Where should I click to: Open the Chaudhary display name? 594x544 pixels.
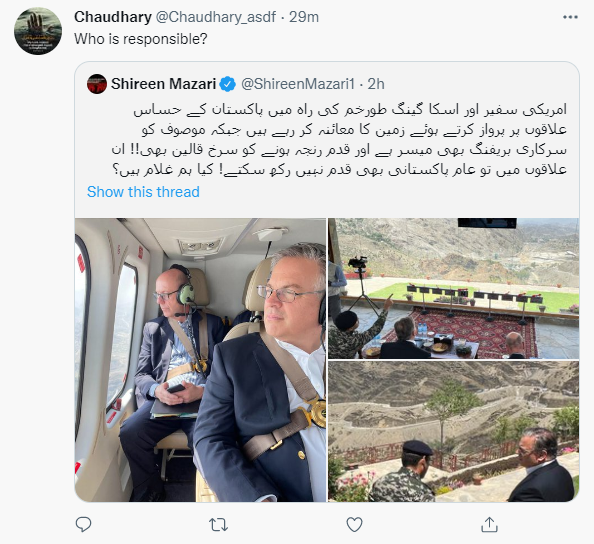[x=113, y=17]
